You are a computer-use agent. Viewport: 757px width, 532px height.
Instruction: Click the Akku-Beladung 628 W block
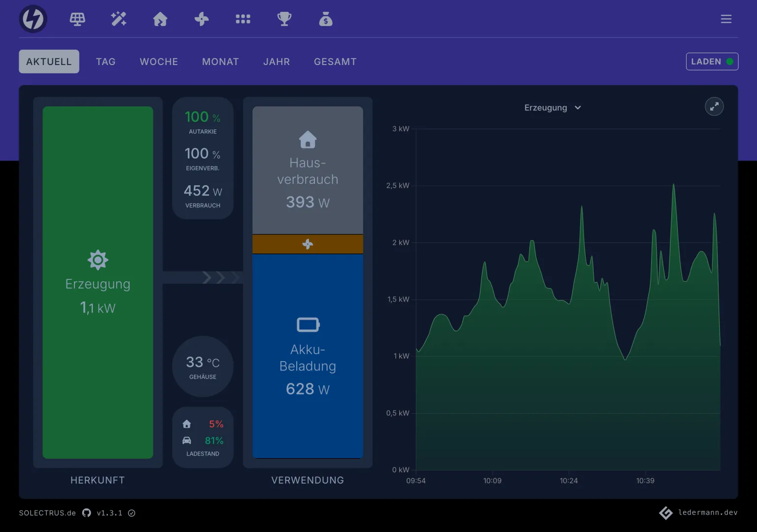[308, 356]
